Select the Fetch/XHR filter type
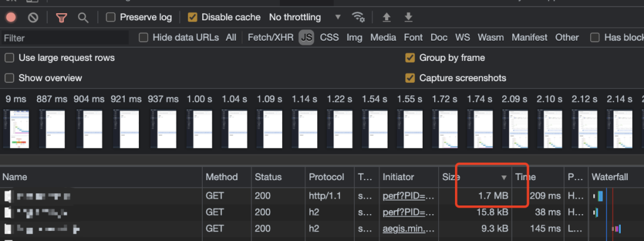644x241 pixels. click(x=271, y=38)
